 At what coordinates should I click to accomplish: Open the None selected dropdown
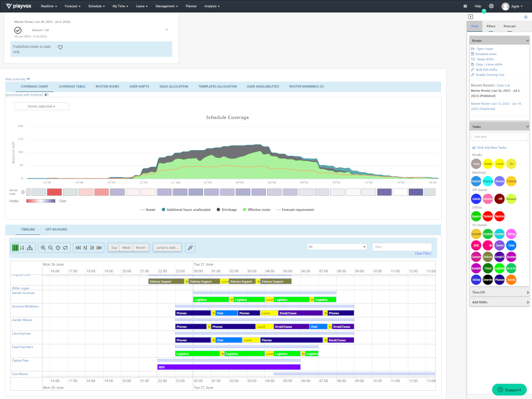[x=42, y=107]
